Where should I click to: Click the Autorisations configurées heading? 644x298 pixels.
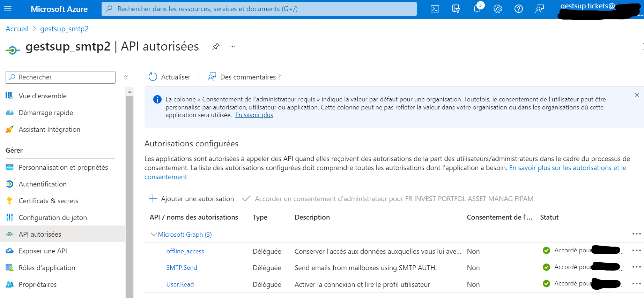191,144
